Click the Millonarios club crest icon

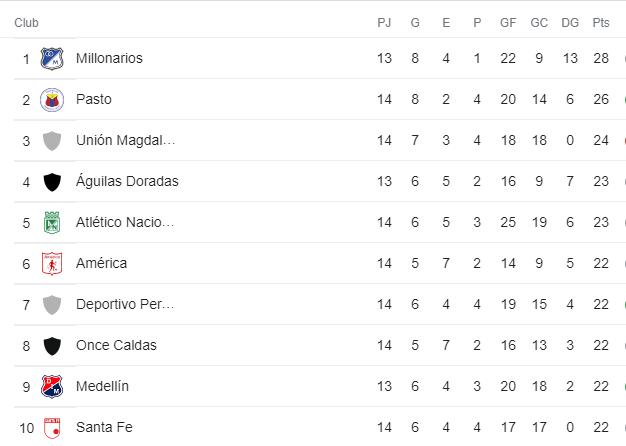pos(52,59)
